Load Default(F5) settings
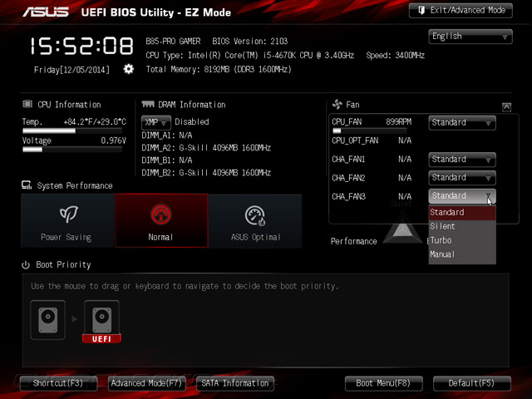Viewport: 532px width, 399px height. (472, 383)
